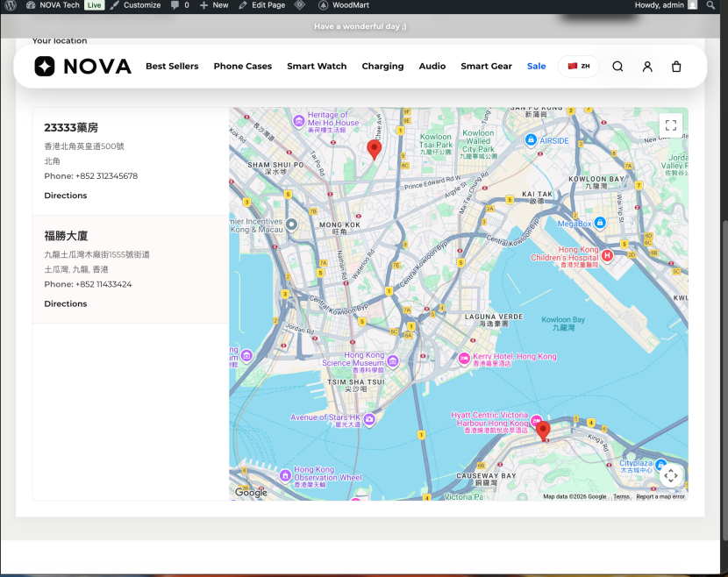Image resolution: width=728 pixels, height=577 pixels.
Task: Select the 23333藥房 store entry
Action: [131, 161]
